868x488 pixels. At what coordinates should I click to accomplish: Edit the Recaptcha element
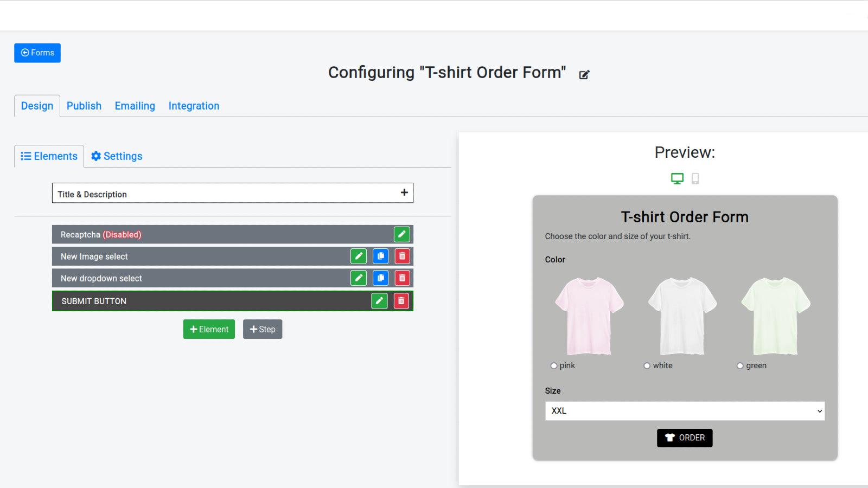point(401,234)
